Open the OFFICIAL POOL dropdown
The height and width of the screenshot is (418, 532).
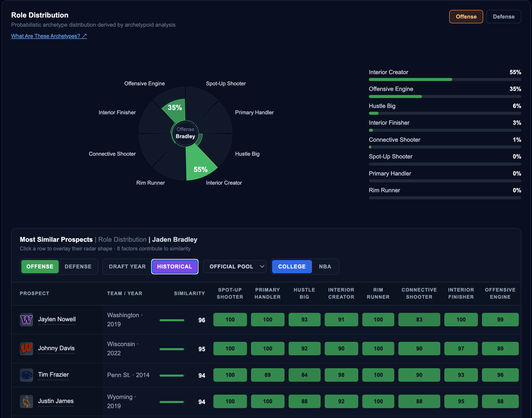[234, 266]
